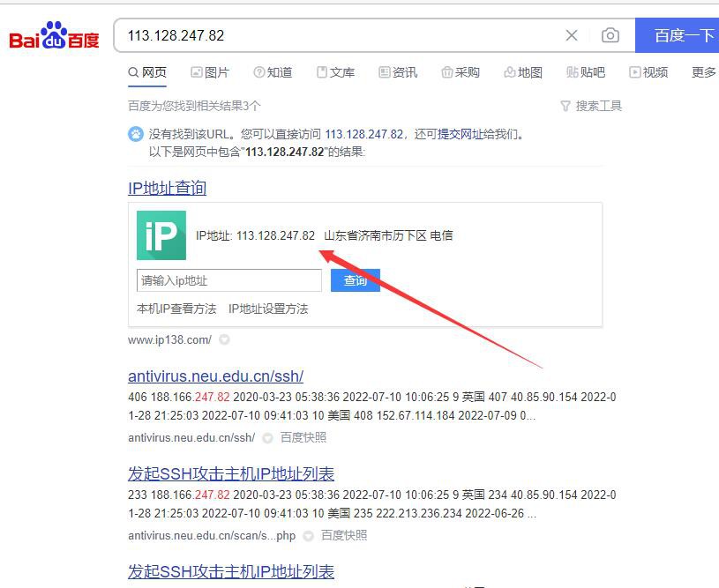Screen dimensions: 719x588
Task: Click the www.ip138.com/ source URL
Action: pyautogui.click(x=169, y=339)
